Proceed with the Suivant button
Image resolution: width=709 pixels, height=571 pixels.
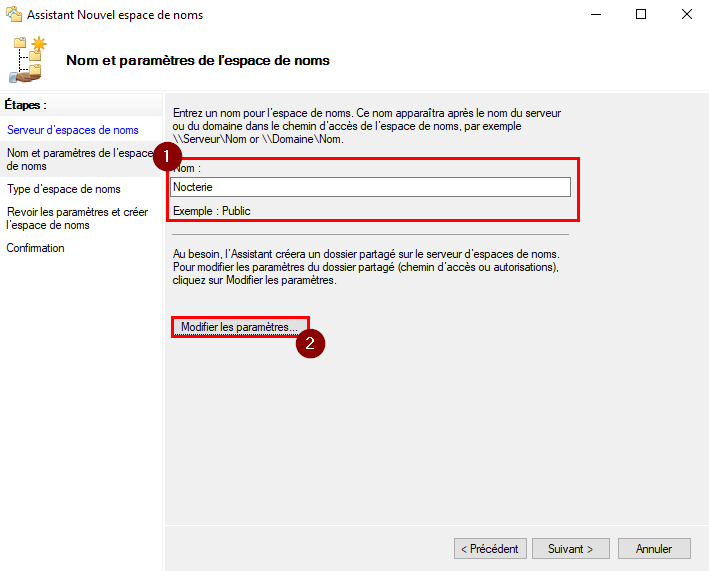point(570,549)
